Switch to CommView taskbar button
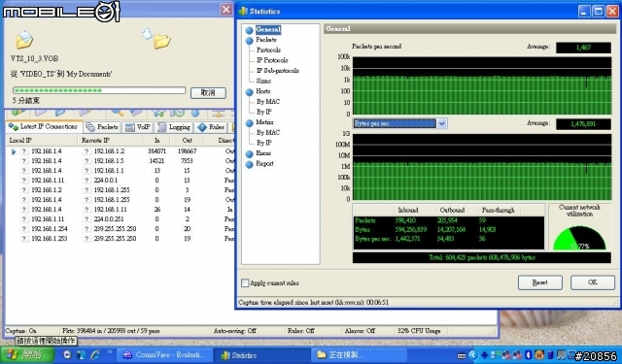622x364 pixels. [165, 355]
